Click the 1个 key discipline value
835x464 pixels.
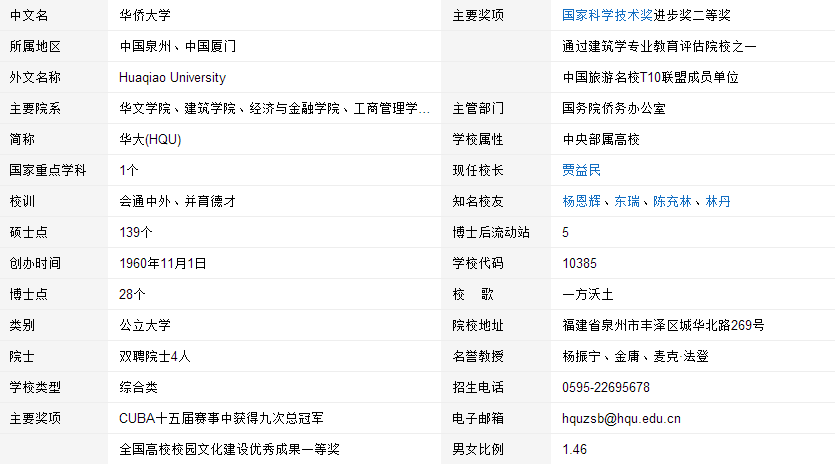pos(129,170)
